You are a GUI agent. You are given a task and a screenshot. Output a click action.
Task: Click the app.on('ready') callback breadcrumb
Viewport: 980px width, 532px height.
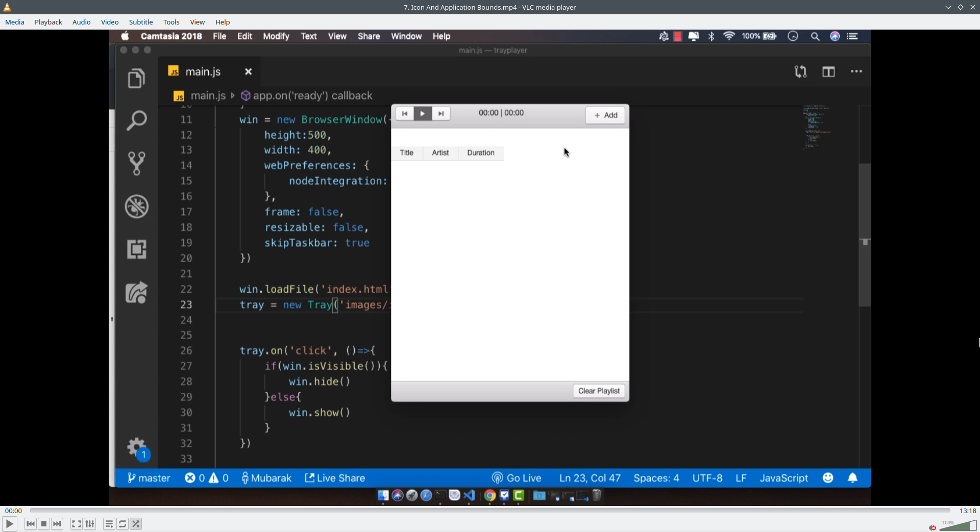point(307,96)
